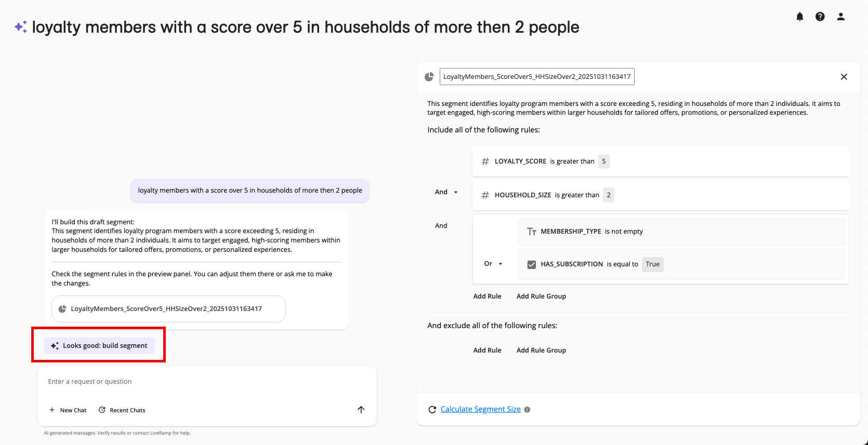
Task: Click the sparkle icon beside page title
Action: point(21,27)
